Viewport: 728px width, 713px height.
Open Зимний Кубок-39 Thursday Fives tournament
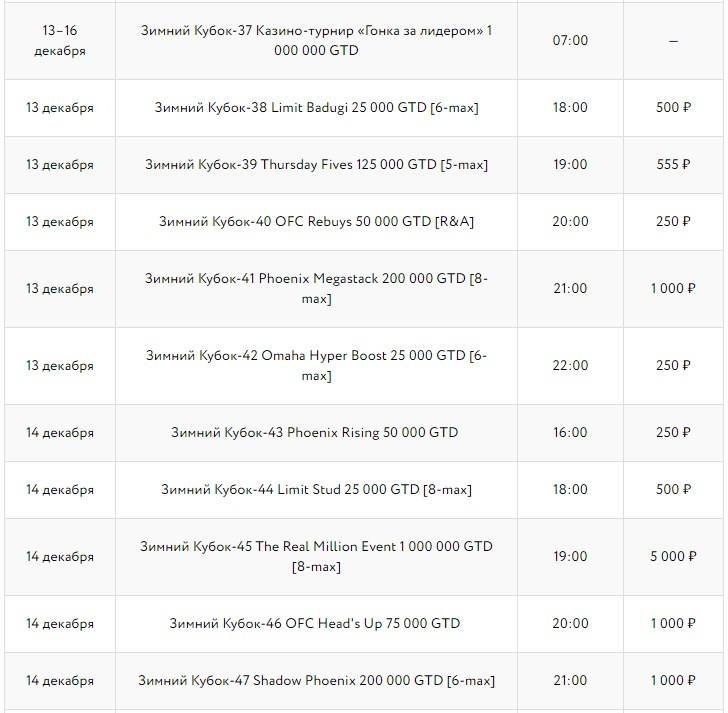(316, 164)
